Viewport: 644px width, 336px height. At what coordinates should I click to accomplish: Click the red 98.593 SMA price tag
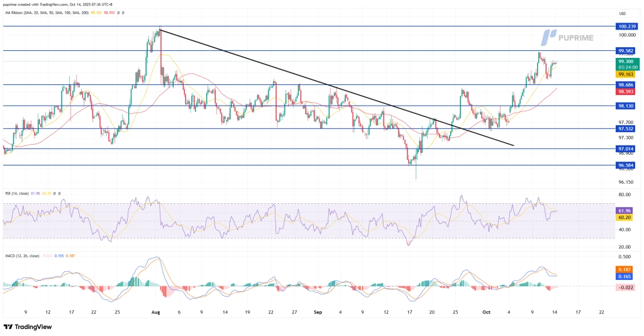click(625, 91)
